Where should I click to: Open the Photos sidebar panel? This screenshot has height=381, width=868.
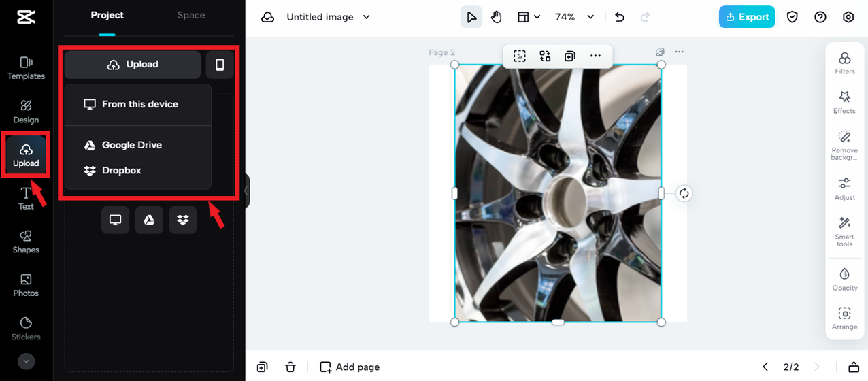click(26, 285)
